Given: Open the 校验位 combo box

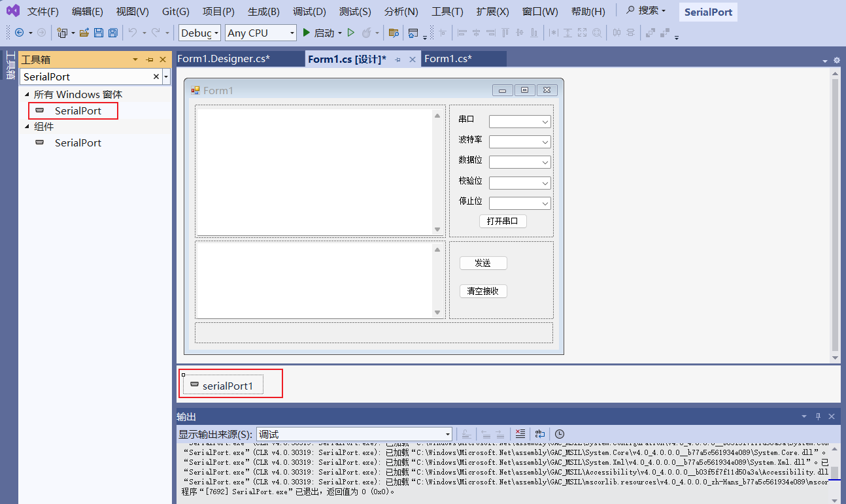Looking at the screenshot, I should click(520, 183).
